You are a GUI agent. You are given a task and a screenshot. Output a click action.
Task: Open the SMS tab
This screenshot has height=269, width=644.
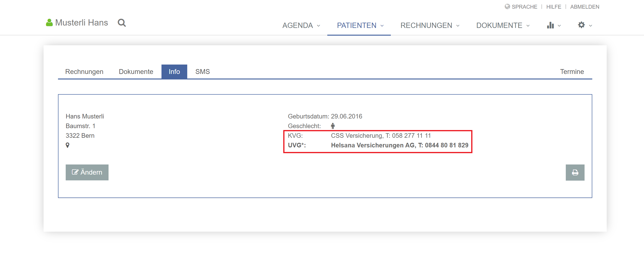coord(202,72)
